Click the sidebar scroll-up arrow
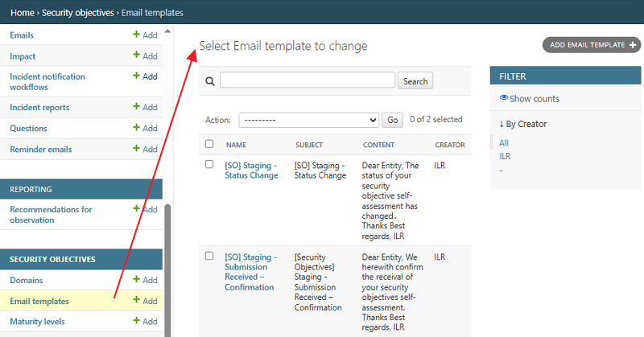Screen dimensions: 644x337 167,31
